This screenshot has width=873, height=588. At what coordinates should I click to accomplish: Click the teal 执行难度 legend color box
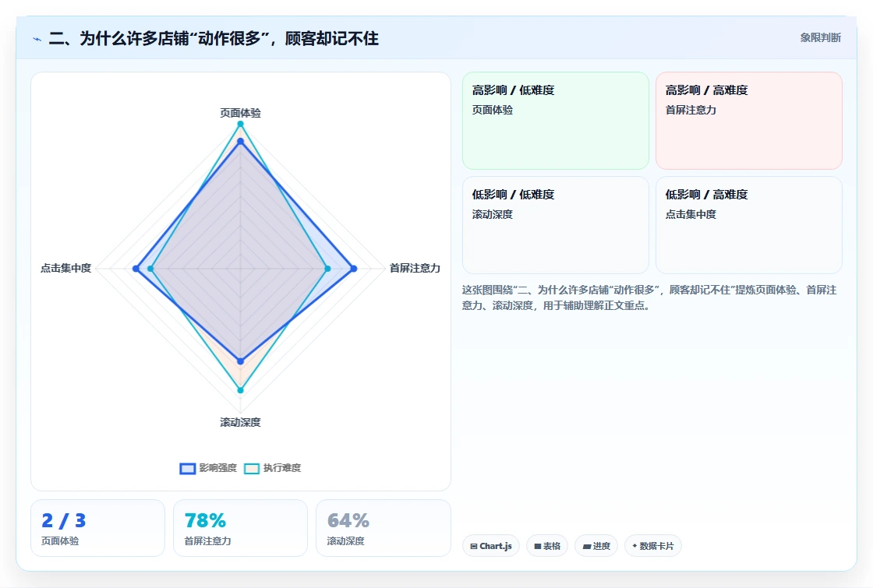tap(253, 468)
